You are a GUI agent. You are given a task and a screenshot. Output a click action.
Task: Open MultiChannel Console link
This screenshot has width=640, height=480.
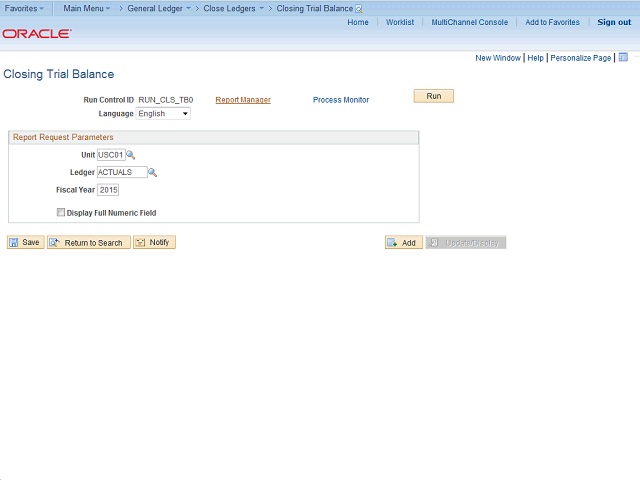click(469, 22)
